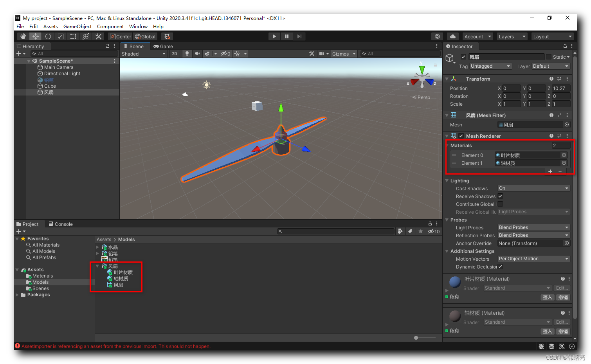Remove material element with minus
Viewport: 591px width, 364px height.
click(x=560, y=171)
